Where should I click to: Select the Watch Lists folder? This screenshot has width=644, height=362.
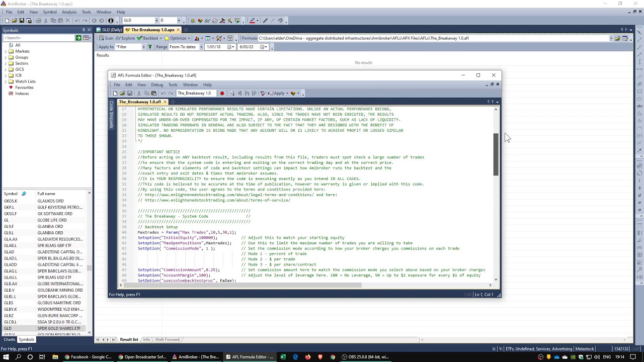point(25,81)
